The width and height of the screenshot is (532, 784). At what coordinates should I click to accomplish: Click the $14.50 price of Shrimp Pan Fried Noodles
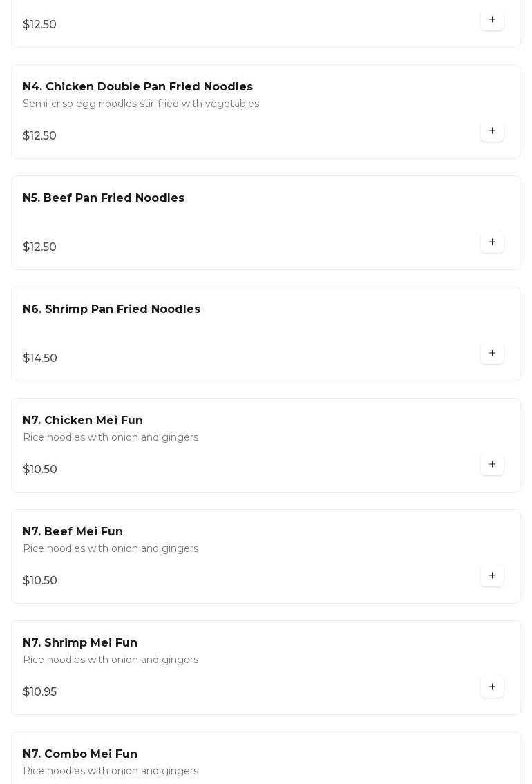(x=40, y=358)
